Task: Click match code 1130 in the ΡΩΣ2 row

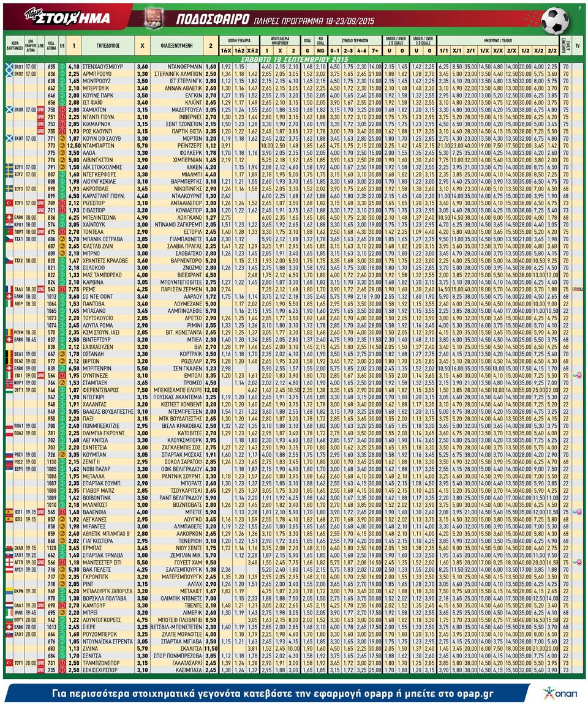Action: (51, 462)
